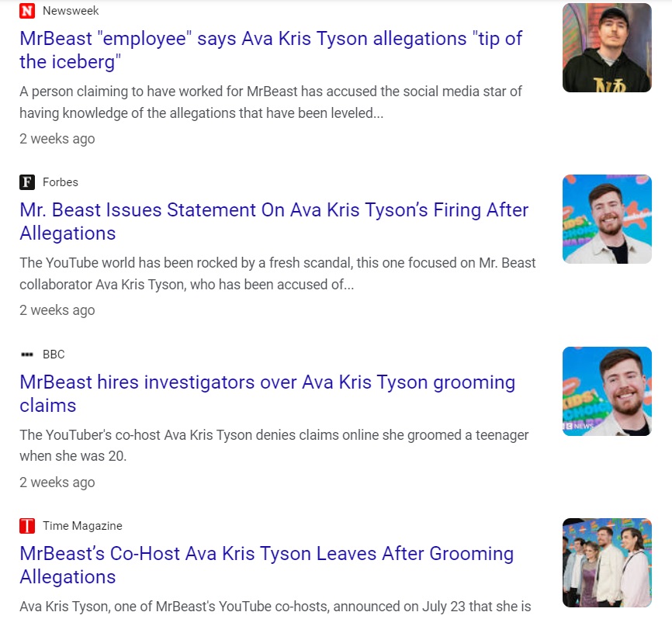Image resolution: width=672 pixels, height=619 pixels.
Task: Click the Newsweek red N favicon
Action: 27,11
